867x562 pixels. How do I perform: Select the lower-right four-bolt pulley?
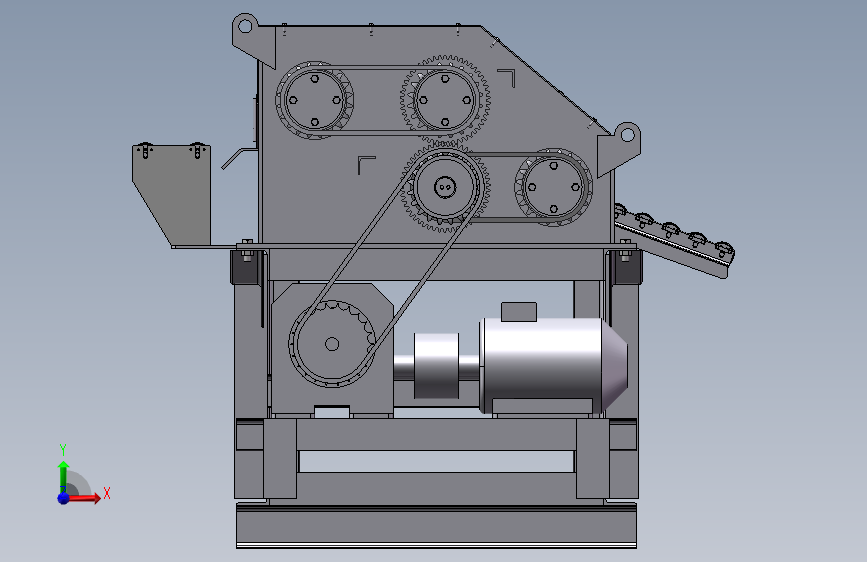coord(553,187)
